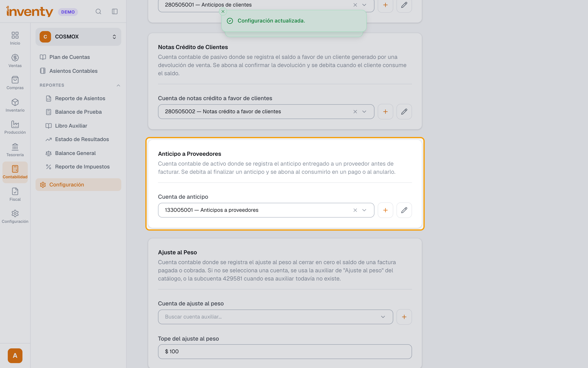Clear the Anticipos de clientes selection
This screenshot has height=368, width=588.
[355, 5]
